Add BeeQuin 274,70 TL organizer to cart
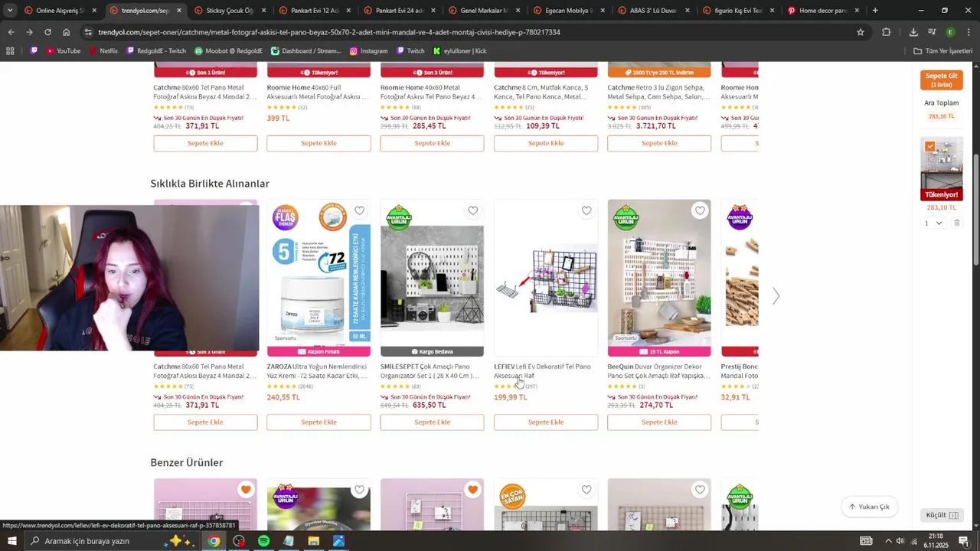980x551 pixels. (x=659, y=422)
